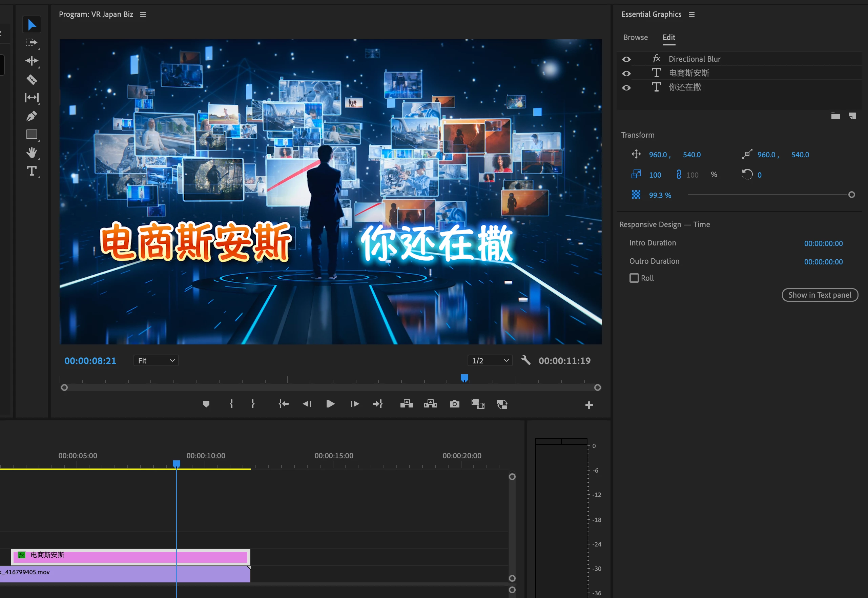Select the Razor tool
The width and height of the screenshot is (868, 598).
32,79
